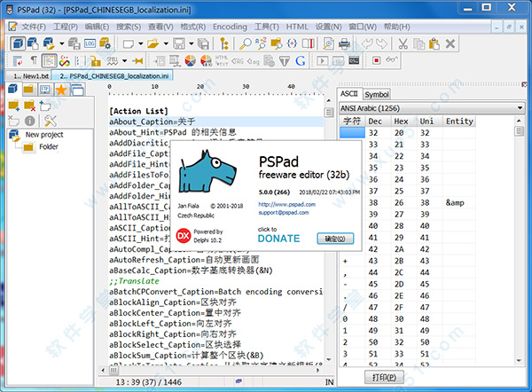Viewport: 532px width, 392px height.
Task: Click the clipboard Paste icon
Action: 434,43
